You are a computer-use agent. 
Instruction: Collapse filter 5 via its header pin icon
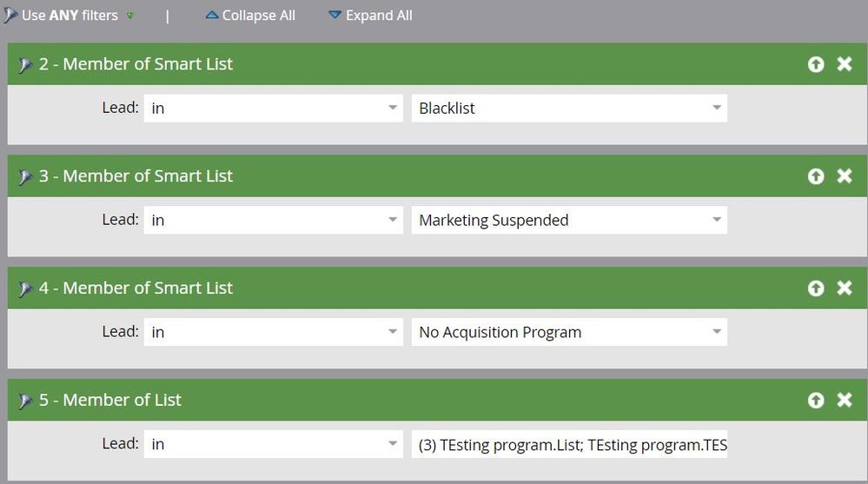[x=25, y=401]
